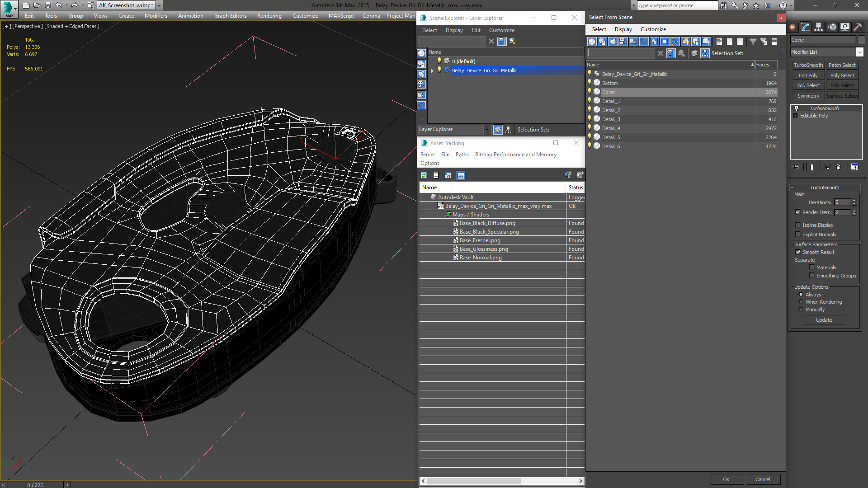Uncheck Render Iters checkbox
This screenshot has height=488, width=868.
[798, 212]
